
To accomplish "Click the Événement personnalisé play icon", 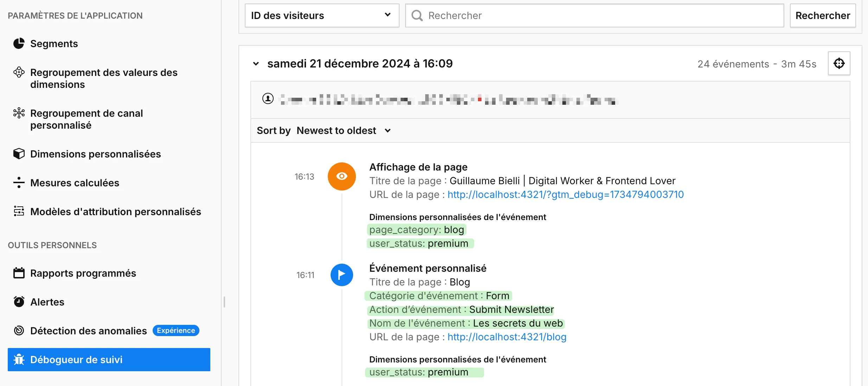I will (342, 275).
